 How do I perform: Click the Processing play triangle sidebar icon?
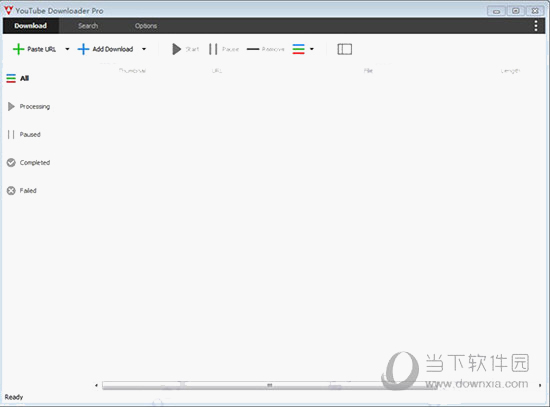pos(11,106)
